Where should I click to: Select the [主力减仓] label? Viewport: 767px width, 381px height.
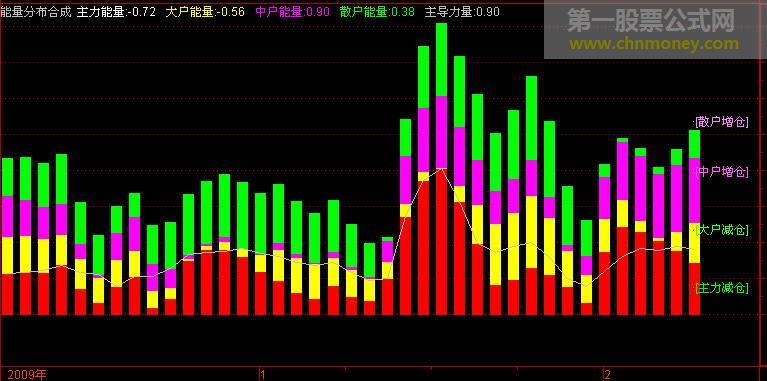(722, 288)
